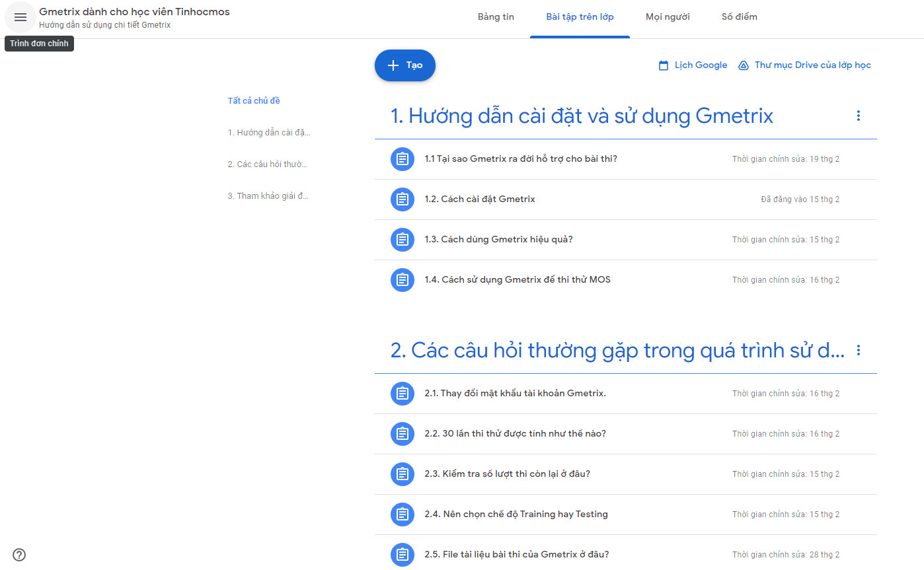Click assignment icon for 2.4. Training hay Testing
The image size is (924, 570).
(403, 515)
